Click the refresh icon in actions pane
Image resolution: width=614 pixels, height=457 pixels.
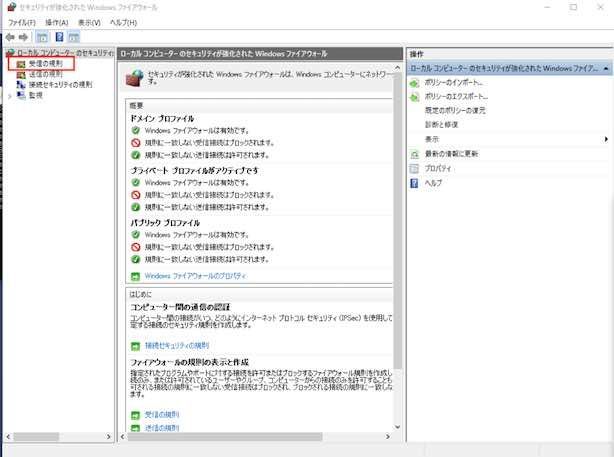pyautogui.click(x=414, y=154)
